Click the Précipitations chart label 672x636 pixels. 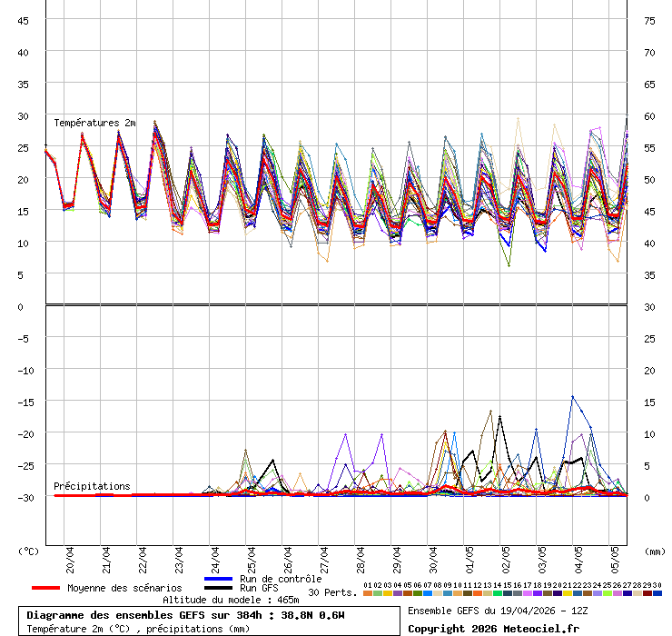coord(92,486)
